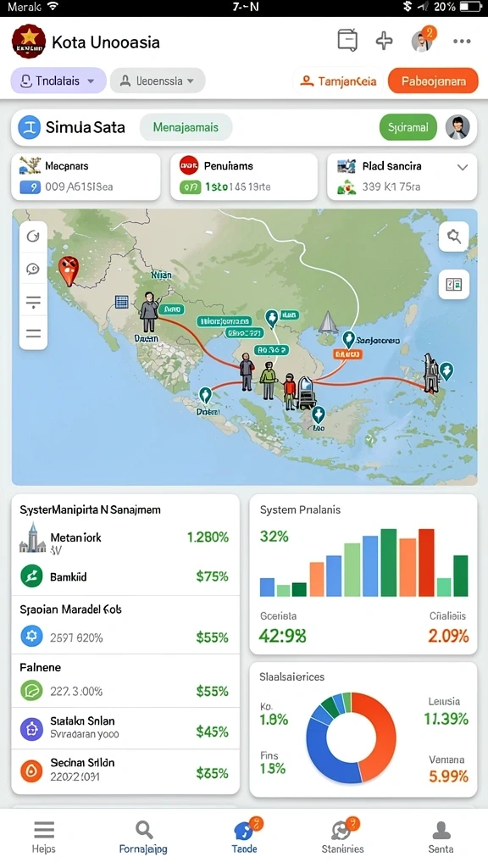Open the Penuhams card
488x868 pixels.
(x=244, y=176)
